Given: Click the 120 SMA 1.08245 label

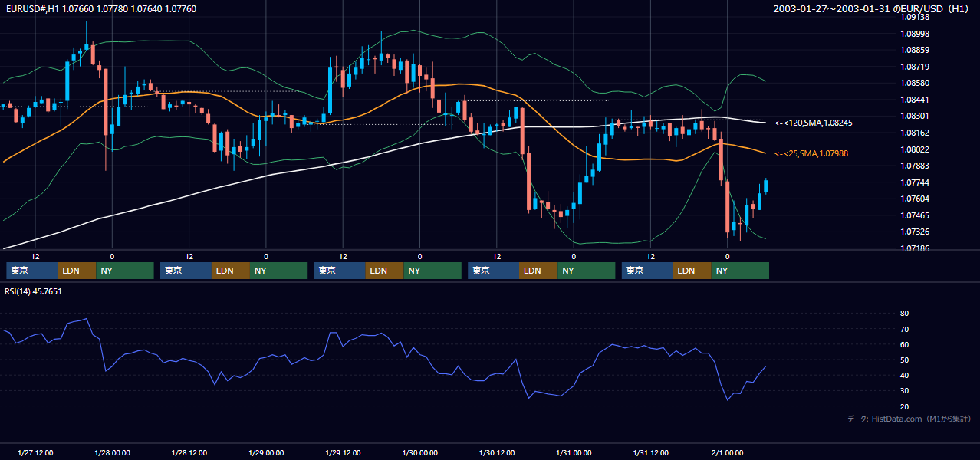Looking at the screenshot, I should 814,123.
